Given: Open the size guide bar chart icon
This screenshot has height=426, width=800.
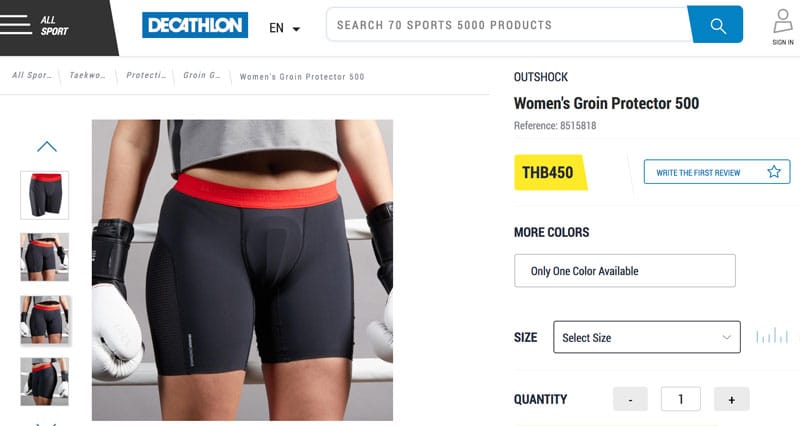Looking at the screenshot, I should [772, 336].
